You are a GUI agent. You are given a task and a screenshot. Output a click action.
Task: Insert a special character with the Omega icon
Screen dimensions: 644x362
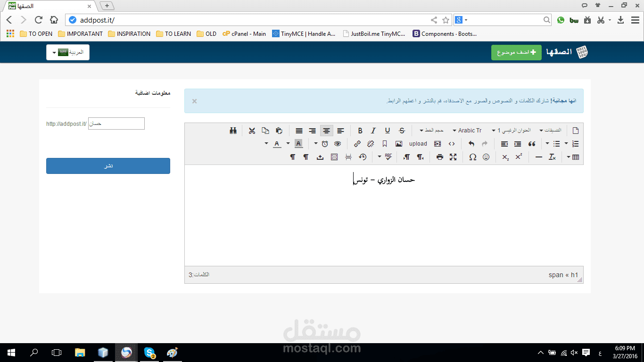[x=472, y=157]
